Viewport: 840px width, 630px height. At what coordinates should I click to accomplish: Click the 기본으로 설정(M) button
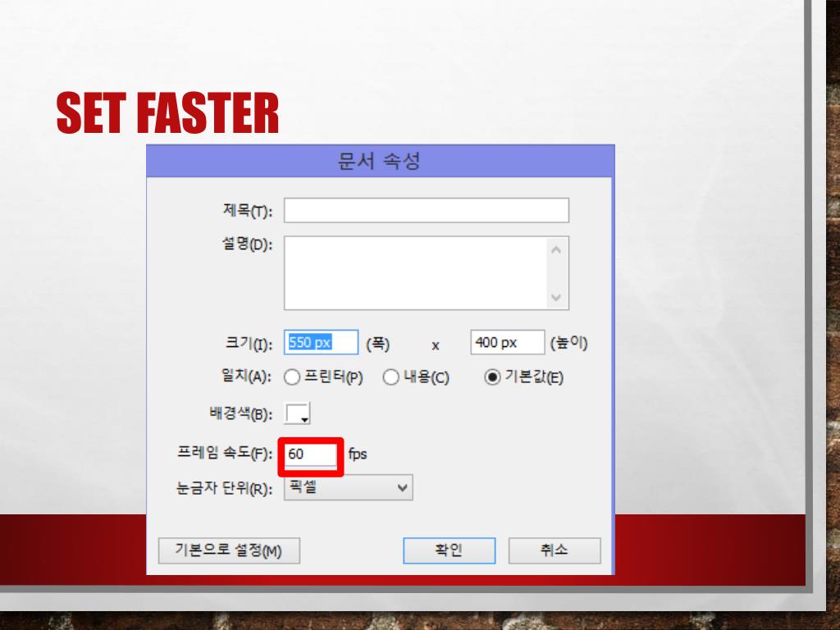(229, 550)
